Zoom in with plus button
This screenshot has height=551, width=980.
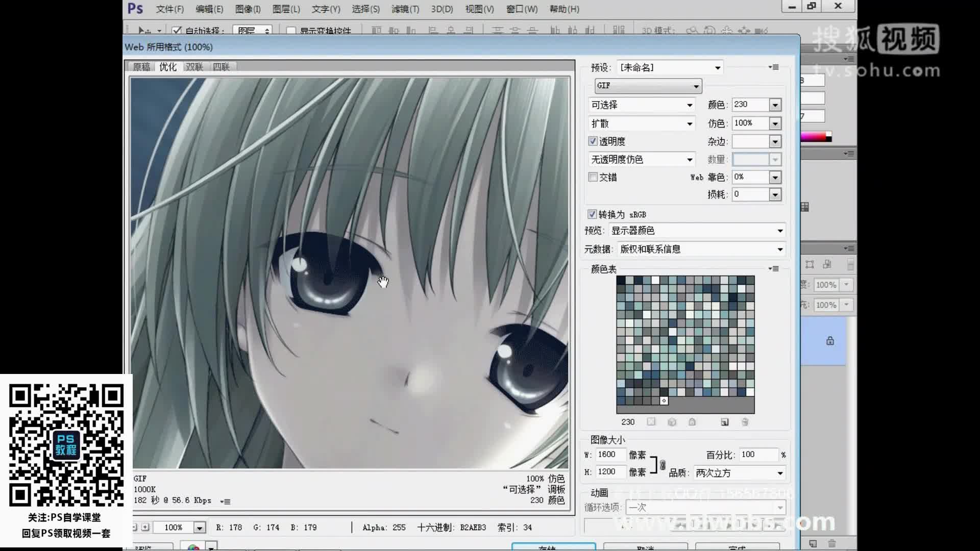pyautogui.click(x=145, y=527)
